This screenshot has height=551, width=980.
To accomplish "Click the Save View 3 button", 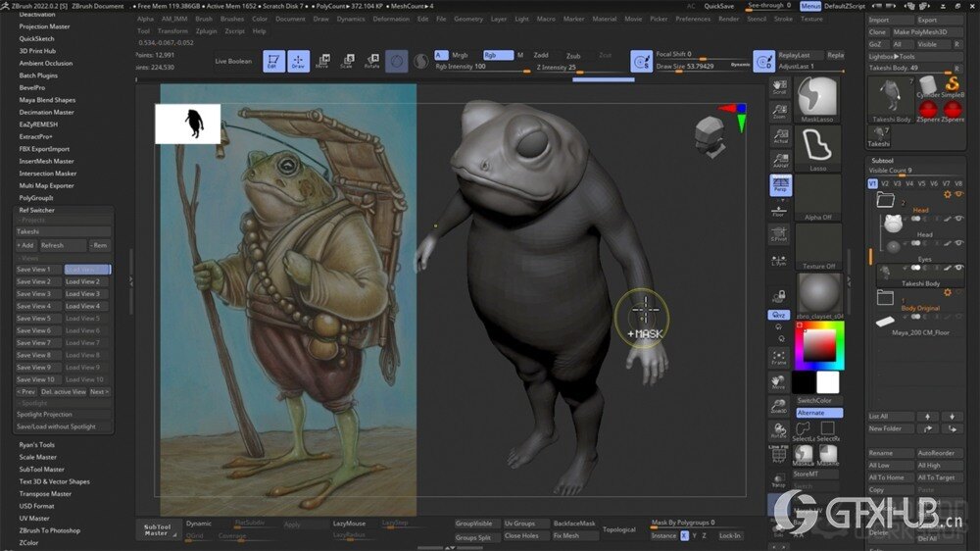I will coord(34,293).
